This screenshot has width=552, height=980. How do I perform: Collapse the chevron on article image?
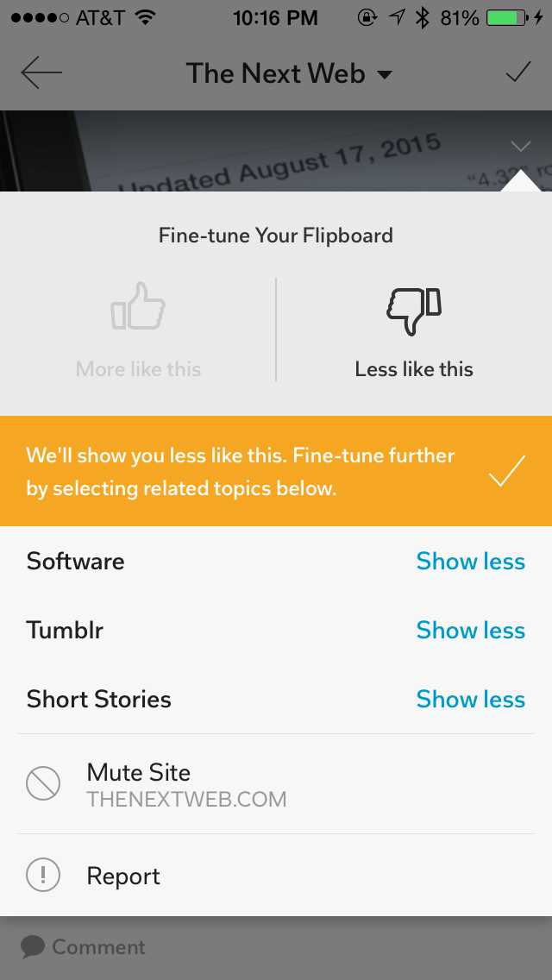tap(520, 146)
